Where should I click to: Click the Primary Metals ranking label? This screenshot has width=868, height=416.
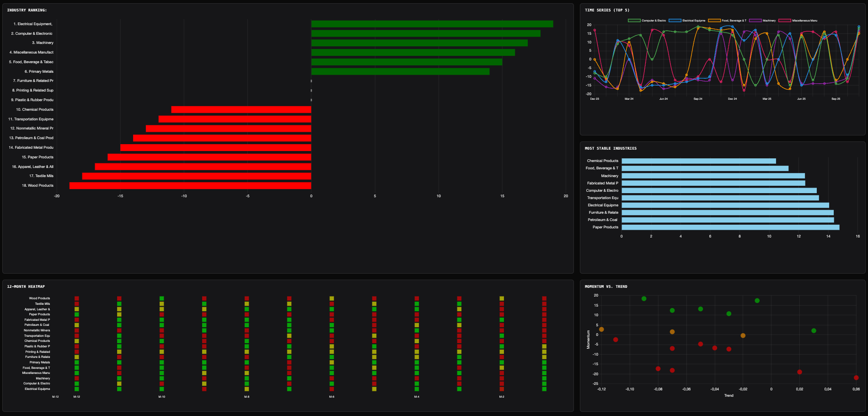[40, 71]
